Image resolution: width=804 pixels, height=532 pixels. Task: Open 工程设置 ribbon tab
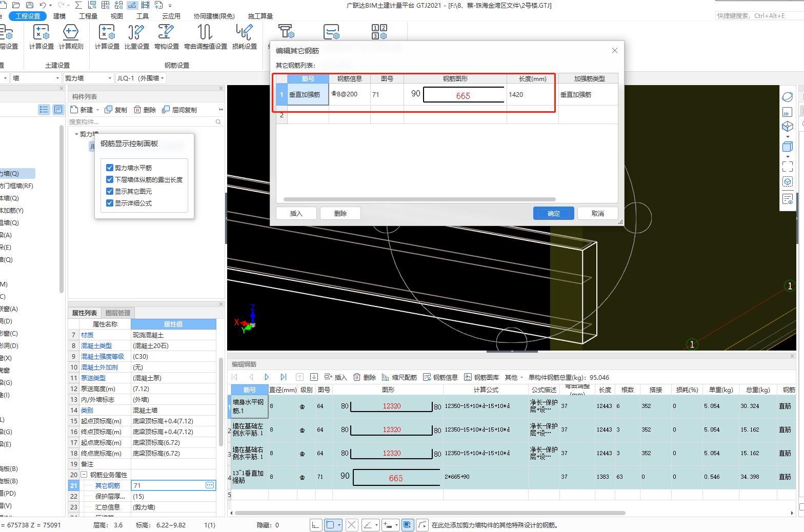point(28,16)
